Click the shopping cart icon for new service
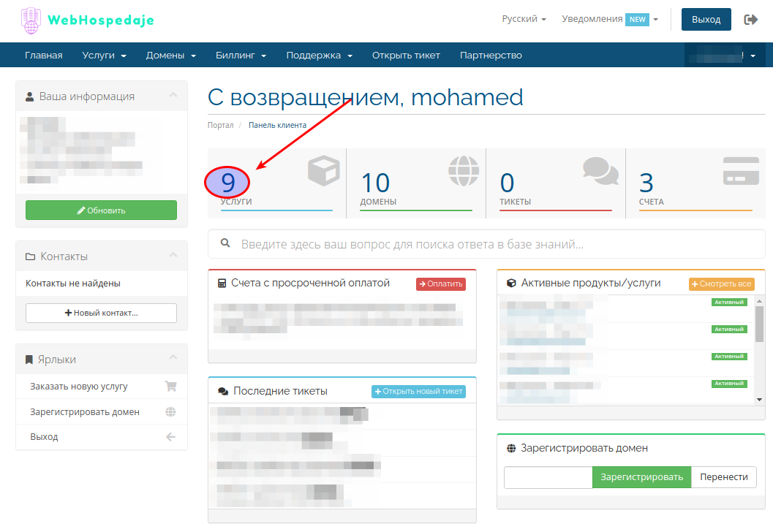 click(170, 386)
